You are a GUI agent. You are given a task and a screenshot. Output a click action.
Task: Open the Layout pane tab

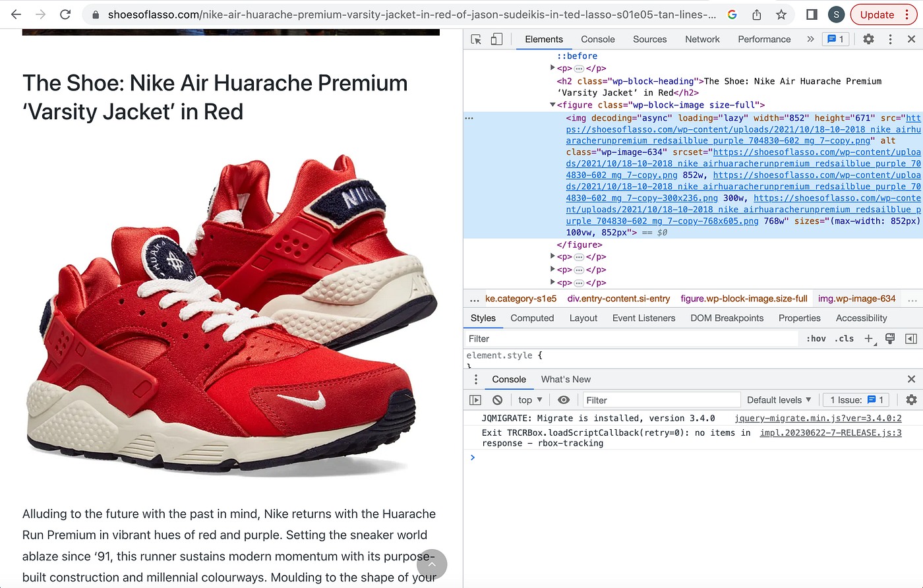tap(583, 318)
